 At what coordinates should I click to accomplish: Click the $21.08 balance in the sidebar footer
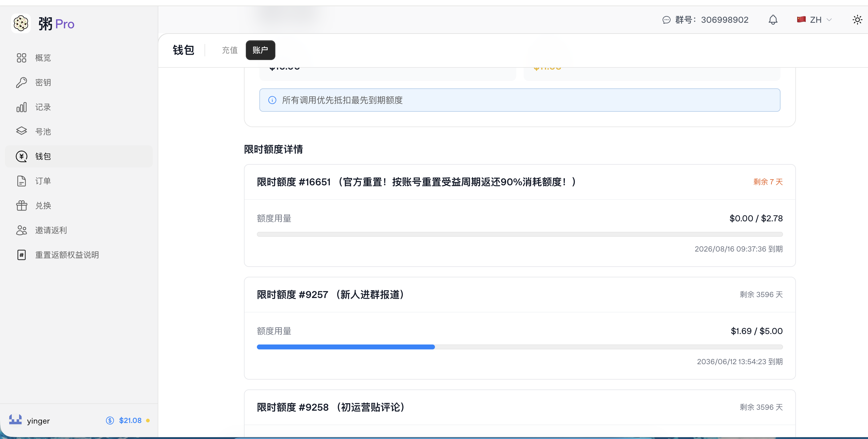point(130,421)
